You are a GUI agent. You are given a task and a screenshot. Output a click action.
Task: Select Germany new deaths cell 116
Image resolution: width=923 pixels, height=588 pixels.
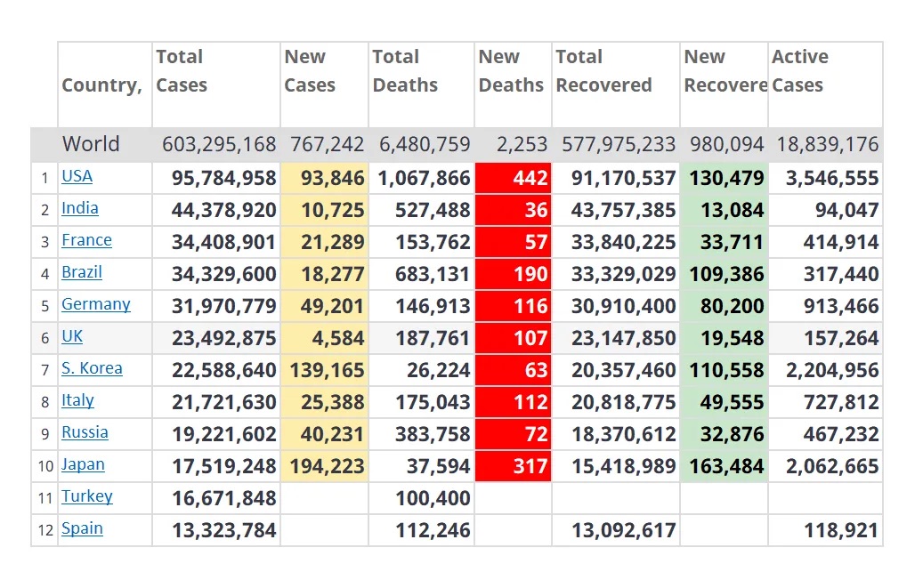point(514,307)
